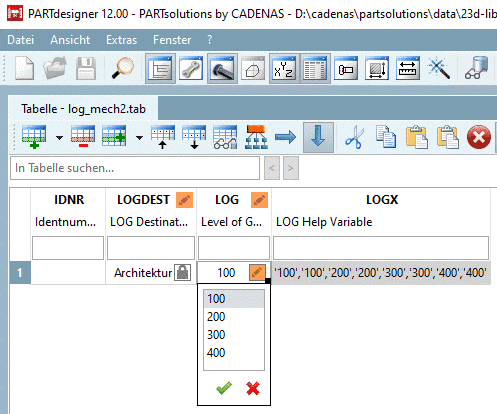497x414 pixels.
Task: Confirm selection with green checkmark
Action: pos(224,388)
